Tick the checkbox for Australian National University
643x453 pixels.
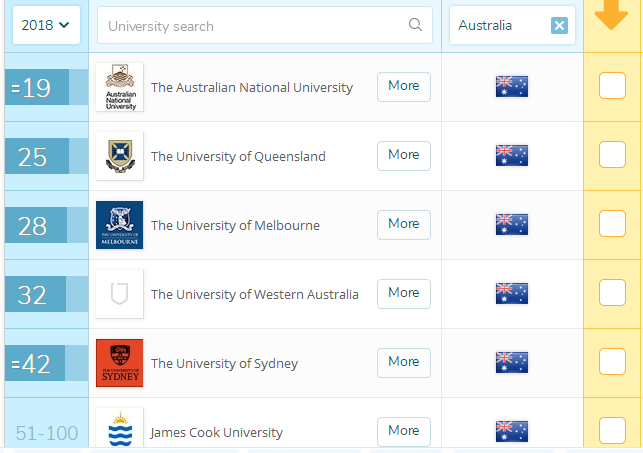pyautogui.click(x=612, y=87)
